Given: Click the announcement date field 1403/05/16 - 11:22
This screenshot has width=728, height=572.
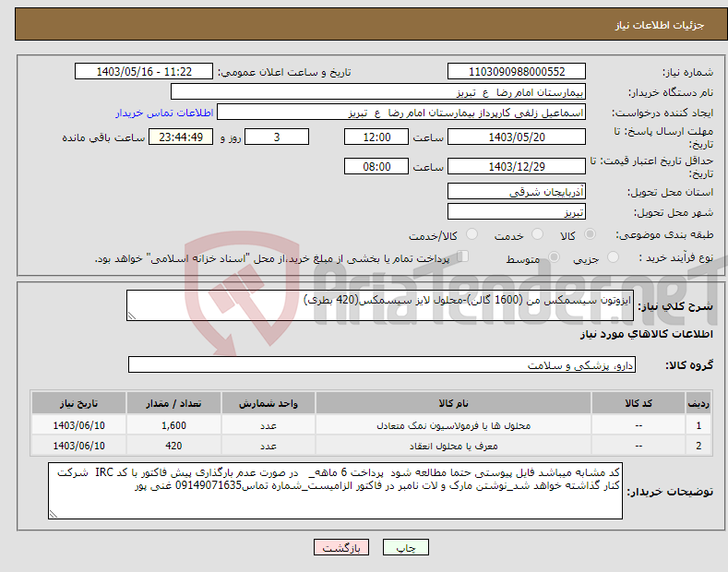Looking at the screenshot, I should click(x=144, y=72).
